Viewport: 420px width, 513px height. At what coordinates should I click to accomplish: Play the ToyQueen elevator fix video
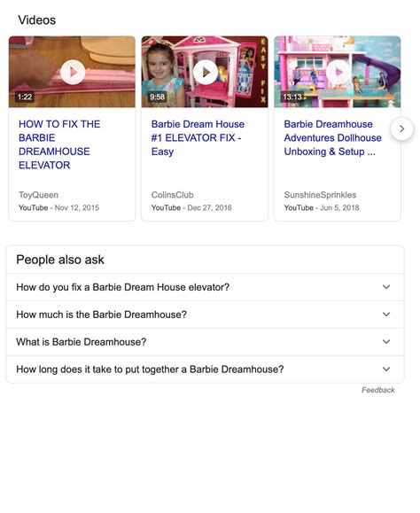(x=73, y=72)
